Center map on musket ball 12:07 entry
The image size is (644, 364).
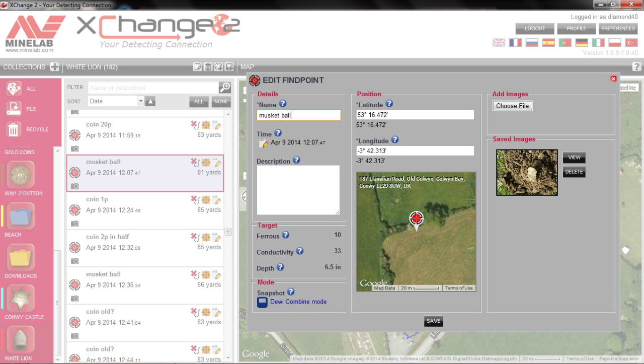206,162
